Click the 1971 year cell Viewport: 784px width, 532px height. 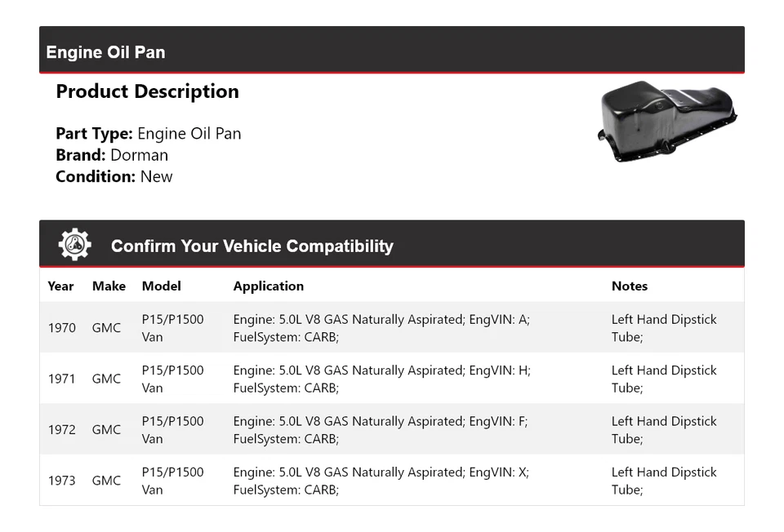point(61,379)
